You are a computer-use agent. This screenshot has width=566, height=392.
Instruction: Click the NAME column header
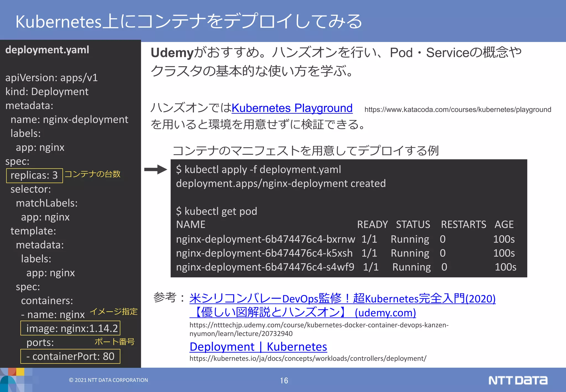pyautogui.click(x=191, y=224)
